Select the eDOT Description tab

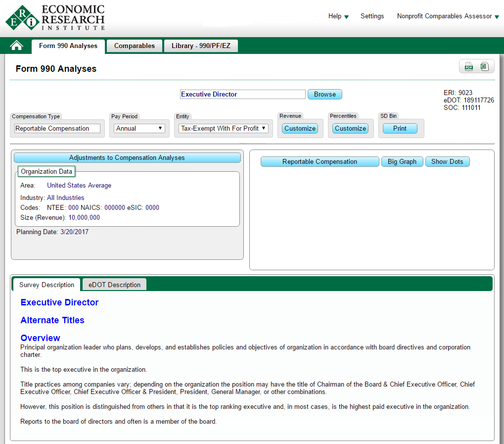pos(114,285)
